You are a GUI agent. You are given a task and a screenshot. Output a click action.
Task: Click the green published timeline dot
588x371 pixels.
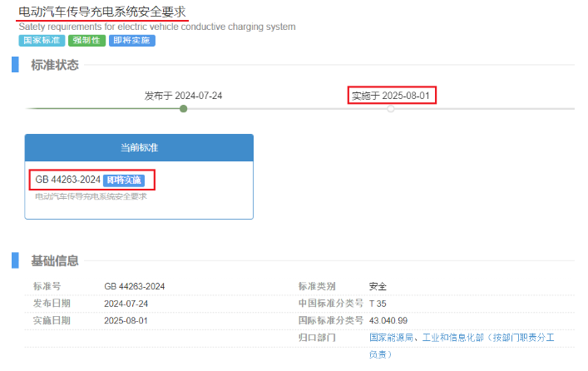click(x=183, y=109)
